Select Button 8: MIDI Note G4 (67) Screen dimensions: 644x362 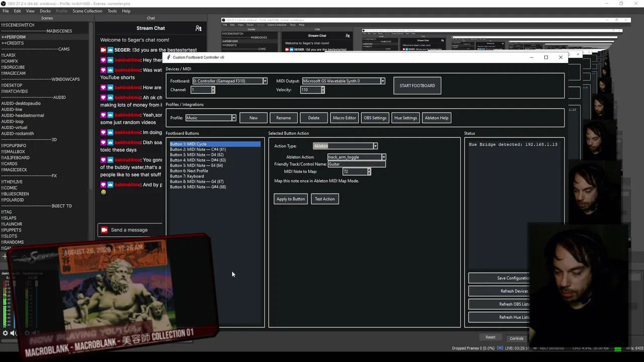pyautogui.click(x=215, y=182)
